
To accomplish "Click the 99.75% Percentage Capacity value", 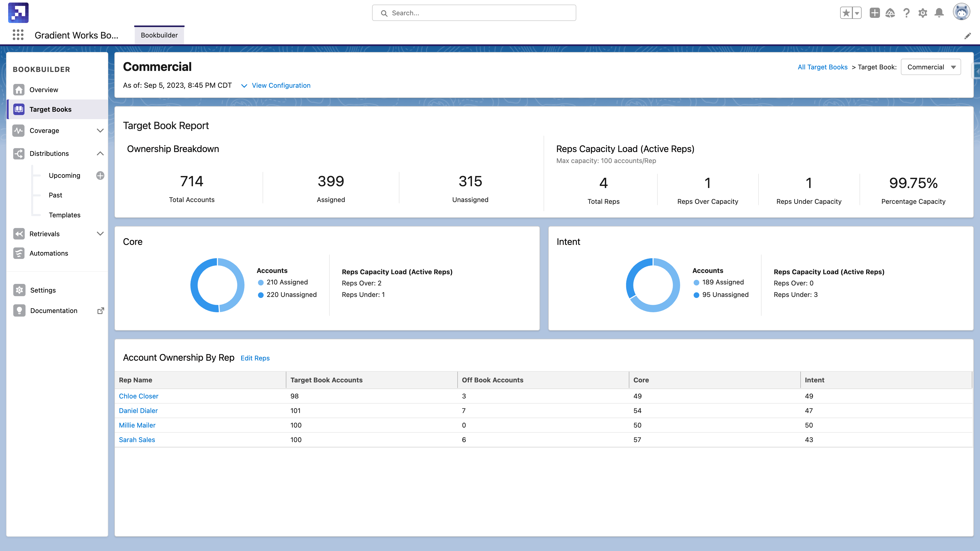I will (913, 183).
